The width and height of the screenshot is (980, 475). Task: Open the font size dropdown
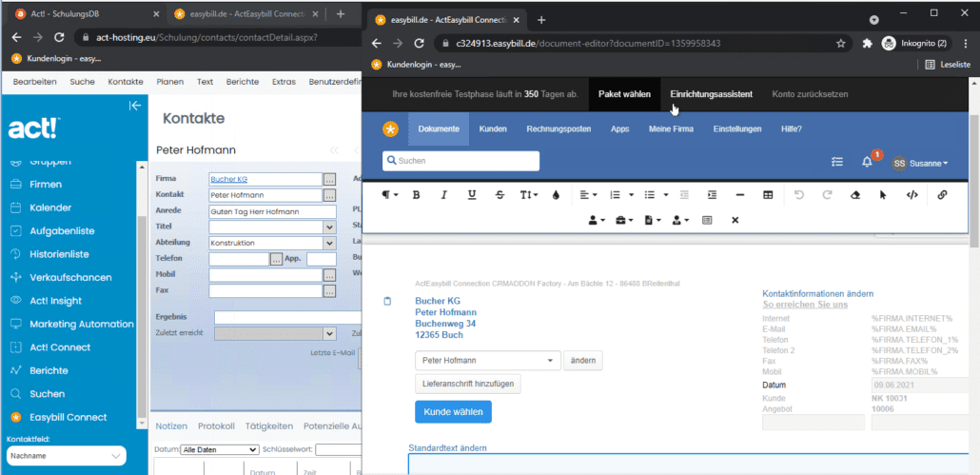[x=529, y=195]
